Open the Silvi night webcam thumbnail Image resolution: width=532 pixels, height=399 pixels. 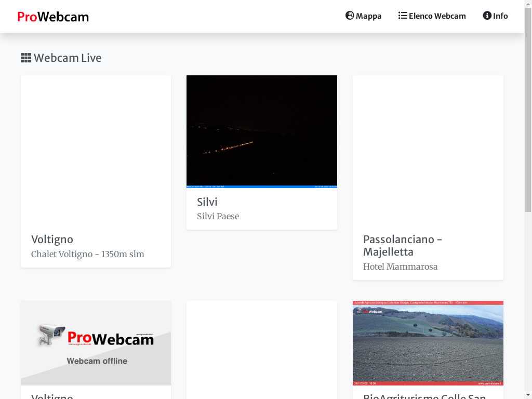click(262, 131)
